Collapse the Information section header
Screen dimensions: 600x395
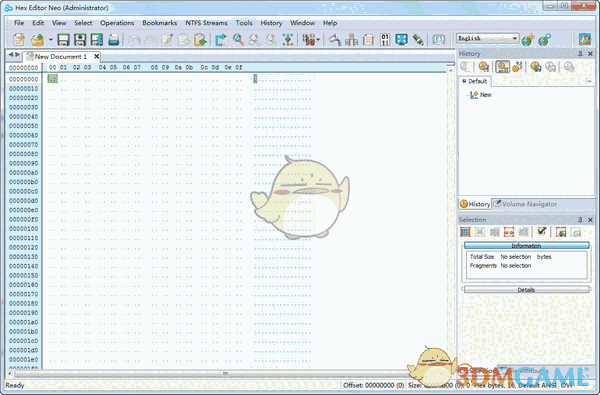[526, 246]
